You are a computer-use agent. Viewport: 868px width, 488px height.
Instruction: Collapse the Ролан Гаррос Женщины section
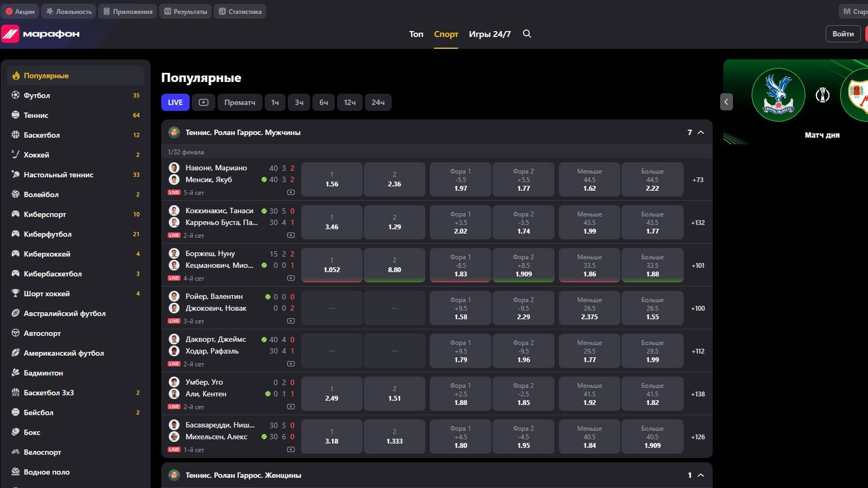(701, 475)
